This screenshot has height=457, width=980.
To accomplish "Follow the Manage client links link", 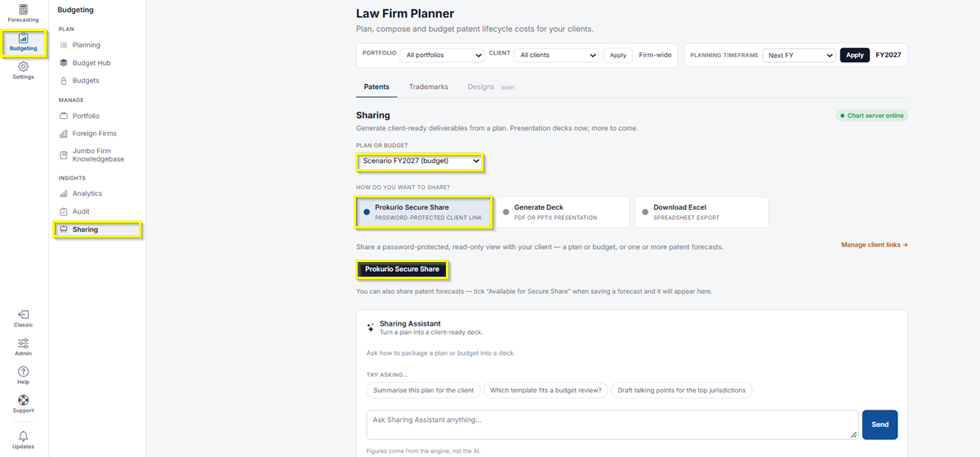I will pos(875,245).
